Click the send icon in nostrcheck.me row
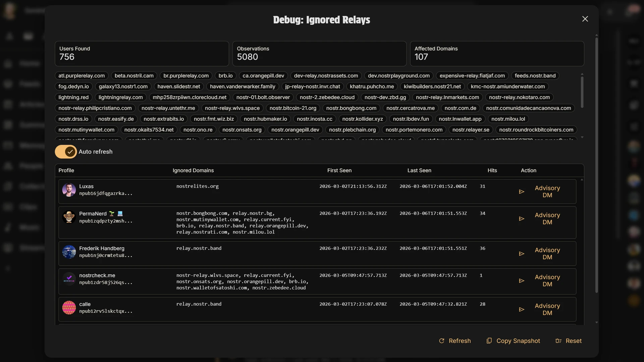 pos(521,281)
